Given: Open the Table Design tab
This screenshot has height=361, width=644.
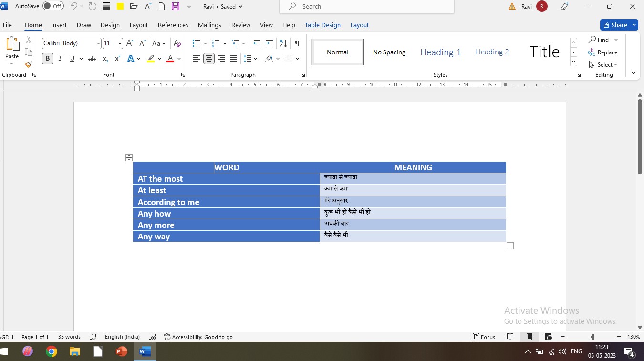Looking at the screenshot, I should pyautogui.click(x=322, y=25).
